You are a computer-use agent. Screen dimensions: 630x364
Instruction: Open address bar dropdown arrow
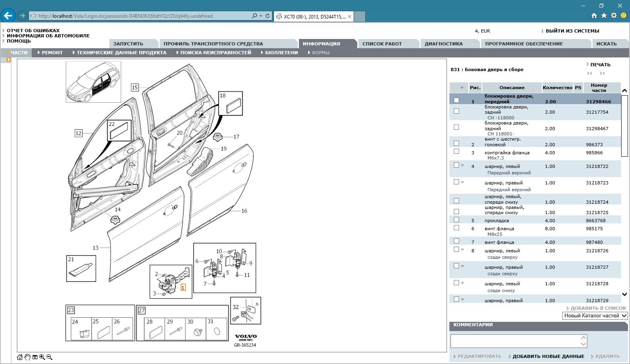[261, 16]
